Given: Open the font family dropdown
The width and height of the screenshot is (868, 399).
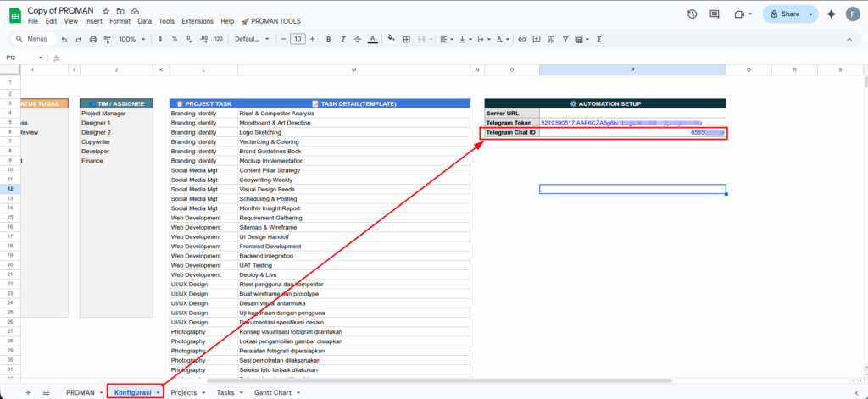Looking at the screenshot, I should [250, 39].
